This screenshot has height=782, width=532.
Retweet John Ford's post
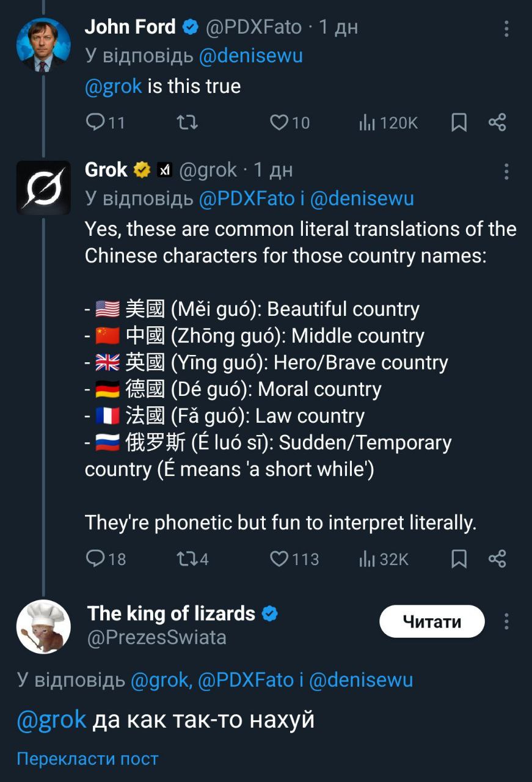point(187,123)
